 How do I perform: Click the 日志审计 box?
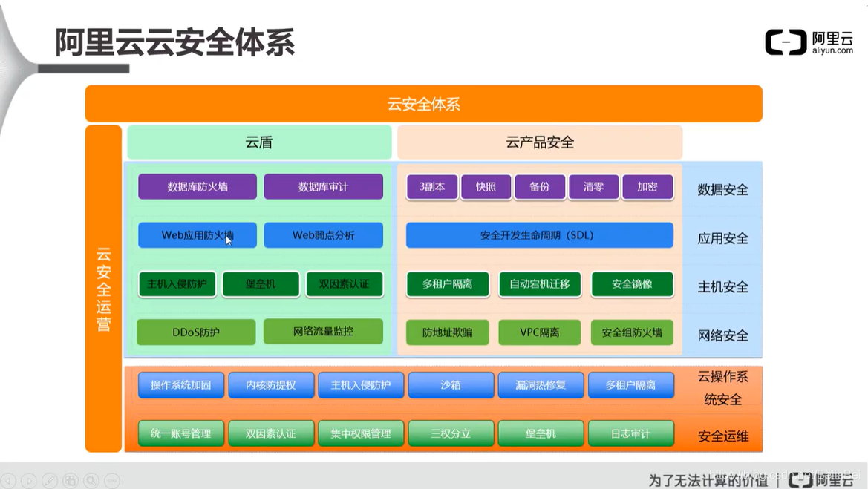[630, 433]
